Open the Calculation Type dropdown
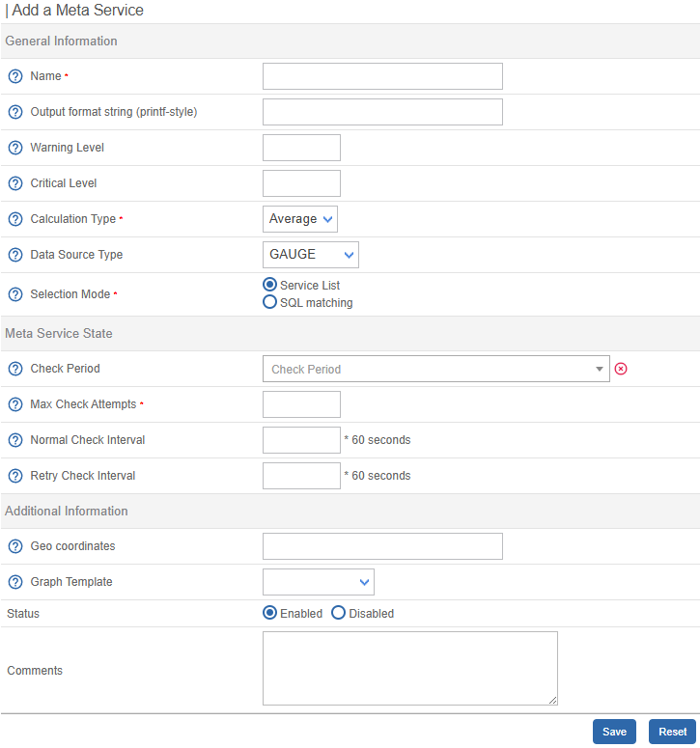Viewport: 700px width, 748px height. (299, 219)
